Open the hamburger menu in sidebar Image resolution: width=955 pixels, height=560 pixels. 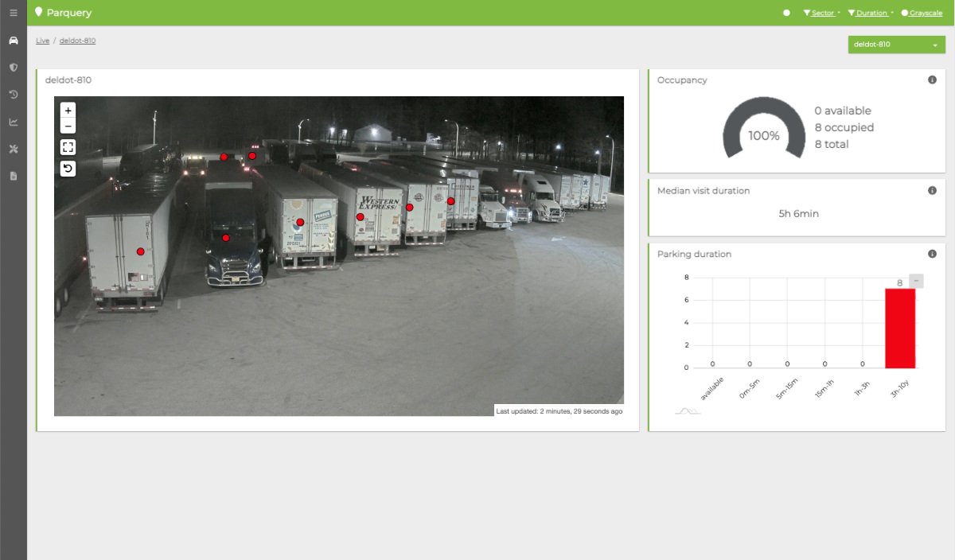point(14,14)
